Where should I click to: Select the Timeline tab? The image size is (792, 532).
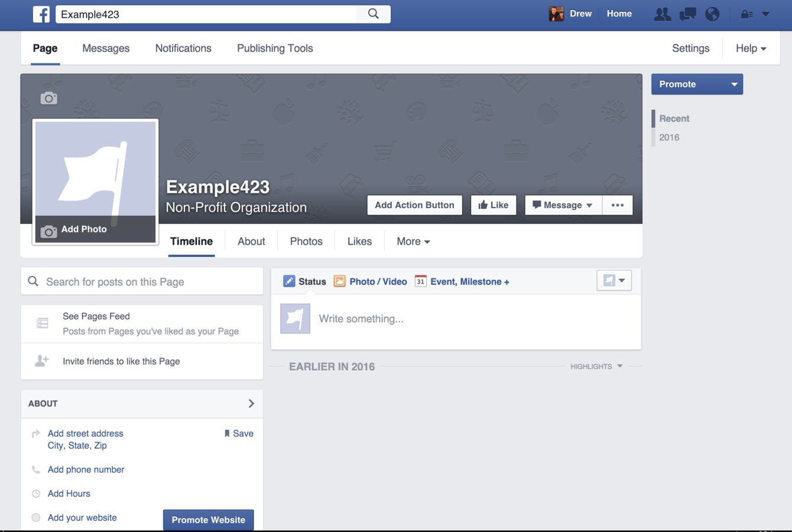191,241
